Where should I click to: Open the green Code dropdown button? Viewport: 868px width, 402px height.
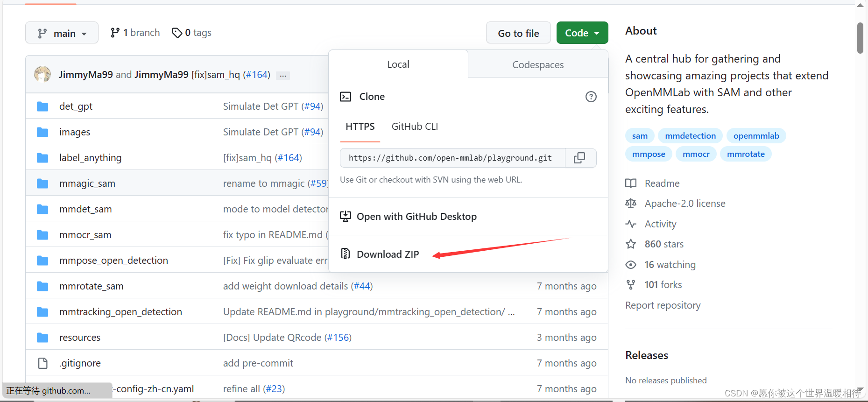click(x=582, y=33)
